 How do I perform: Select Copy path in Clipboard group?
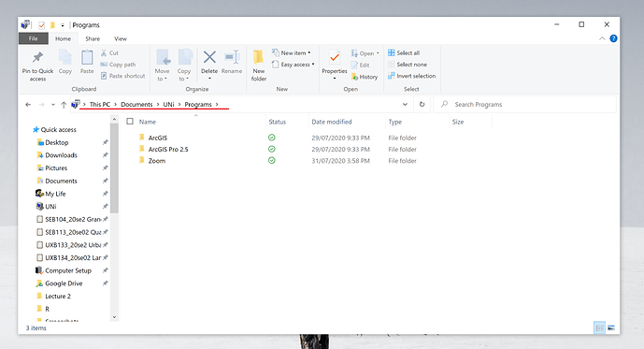[x=118, y=65]
